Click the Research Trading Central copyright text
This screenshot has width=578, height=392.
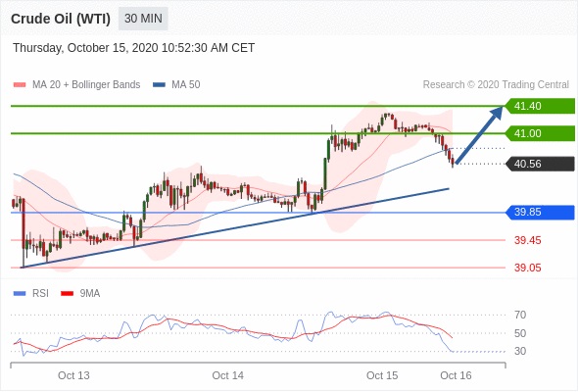coord(496,85)
